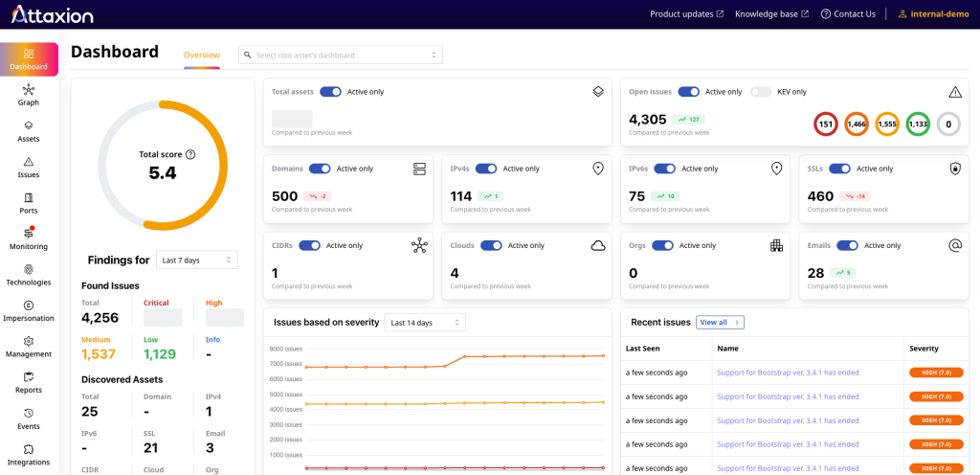Screen dimensions: 980x475
Task: Select the Overview tab
Action: 202,55
